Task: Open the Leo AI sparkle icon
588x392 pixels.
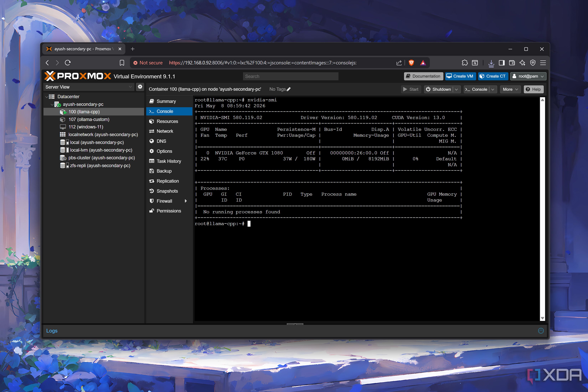Action: [522, 63]
